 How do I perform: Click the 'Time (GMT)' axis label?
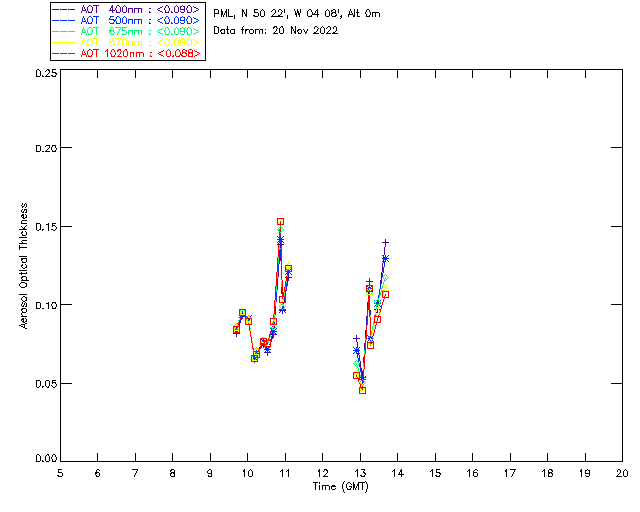[x=340, y=487]
